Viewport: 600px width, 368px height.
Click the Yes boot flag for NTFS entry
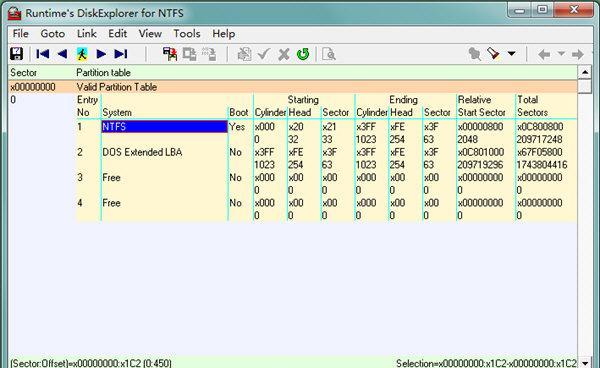click(x=237, y=127)
